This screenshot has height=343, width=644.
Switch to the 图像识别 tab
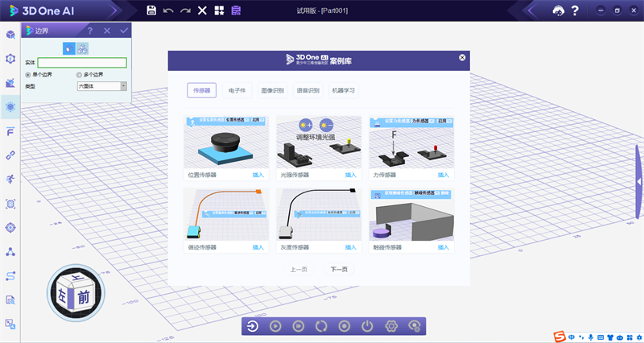[273, 90]
